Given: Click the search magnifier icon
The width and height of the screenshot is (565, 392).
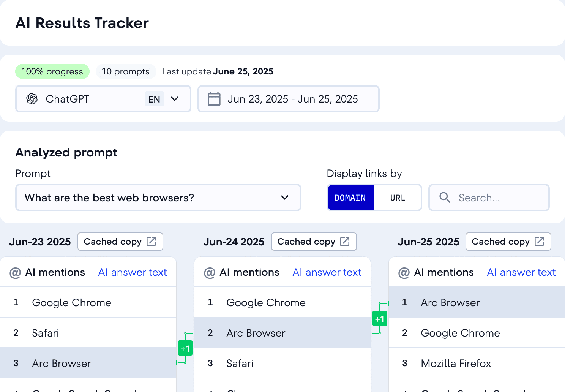Looking at the screenshot, I should pyautogui.click(x=445, y=198).
